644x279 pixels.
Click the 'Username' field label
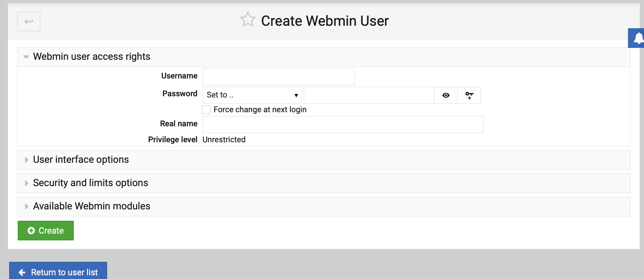click(179, 76)
